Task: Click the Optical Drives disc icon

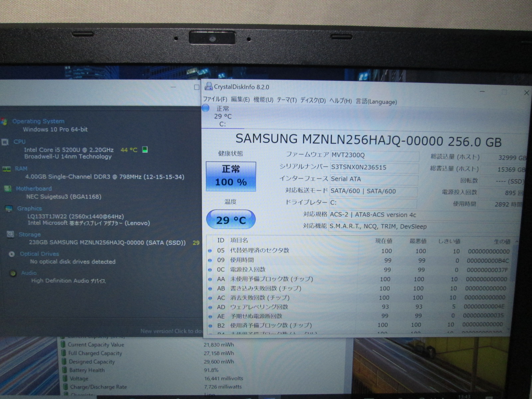Action: (12, 254)
